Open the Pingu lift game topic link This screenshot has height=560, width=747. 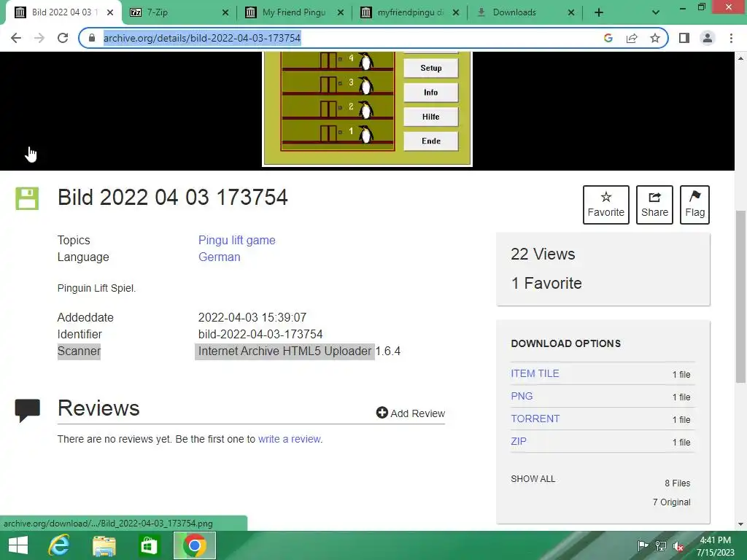point(237,240)
